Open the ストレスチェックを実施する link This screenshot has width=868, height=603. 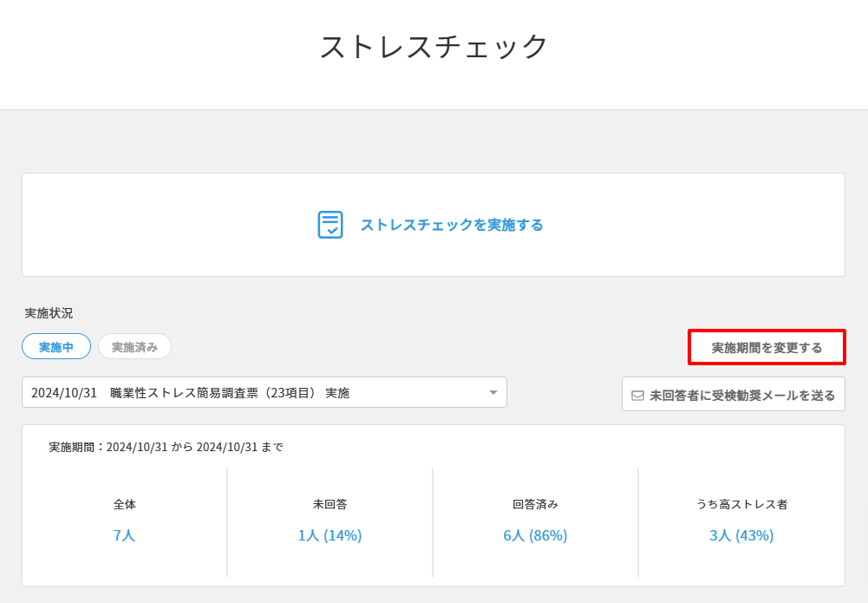(x=451, y=225)
